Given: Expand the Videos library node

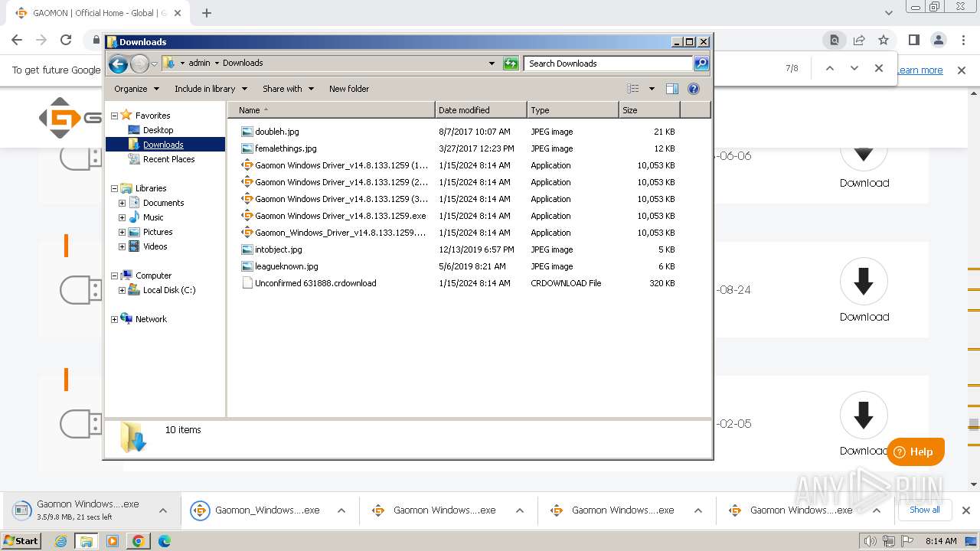Looking at the screenshot, I should pyautogui.click(x=122, y=246).
